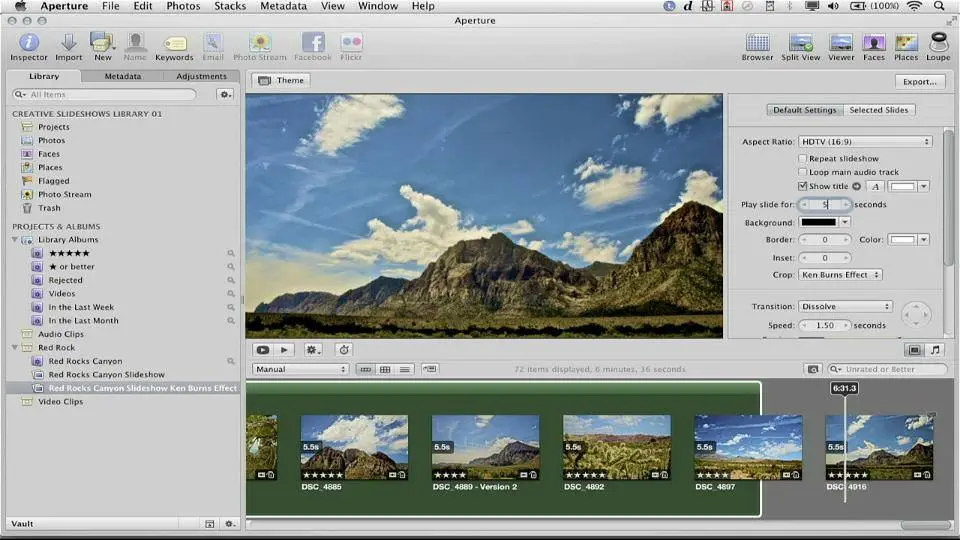
Task: Activate the Loupe tool
Action: (938, 47)
